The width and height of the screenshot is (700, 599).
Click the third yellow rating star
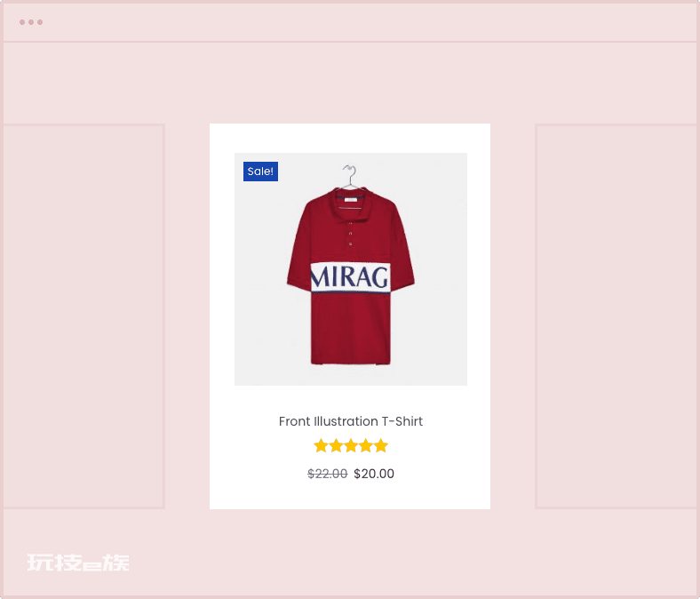point(351,446)
